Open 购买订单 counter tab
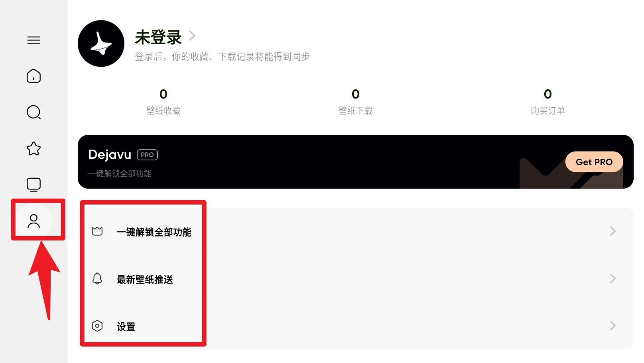Viewport: 644px width, 363px height. coord(548,102)
